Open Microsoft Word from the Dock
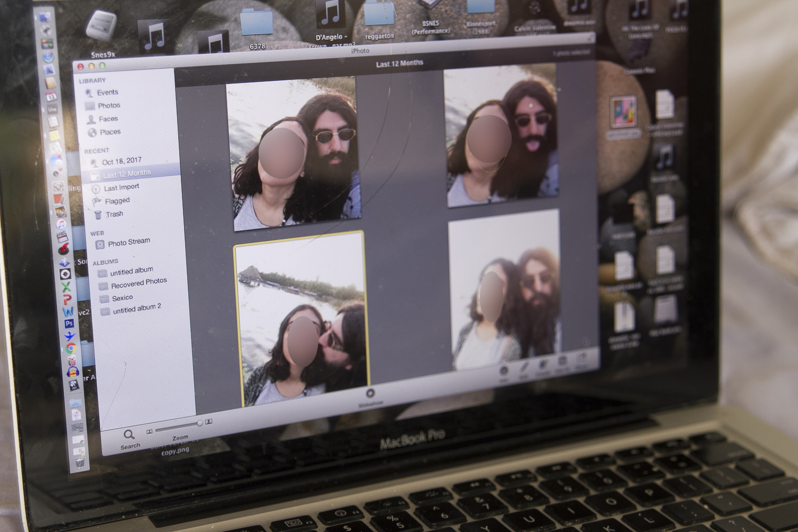The width and height of the screenshot is (798, 532). [68, 312]
